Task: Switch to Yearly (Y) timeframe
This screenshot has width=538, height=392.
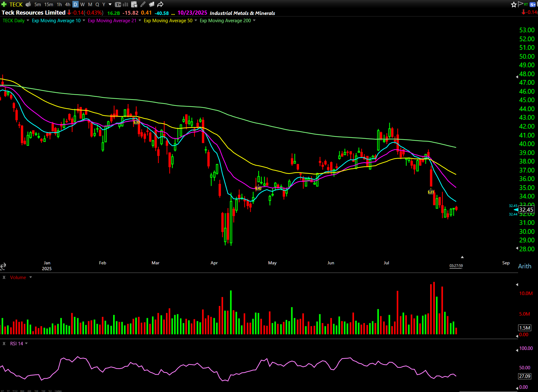Action: pos(104,4)
